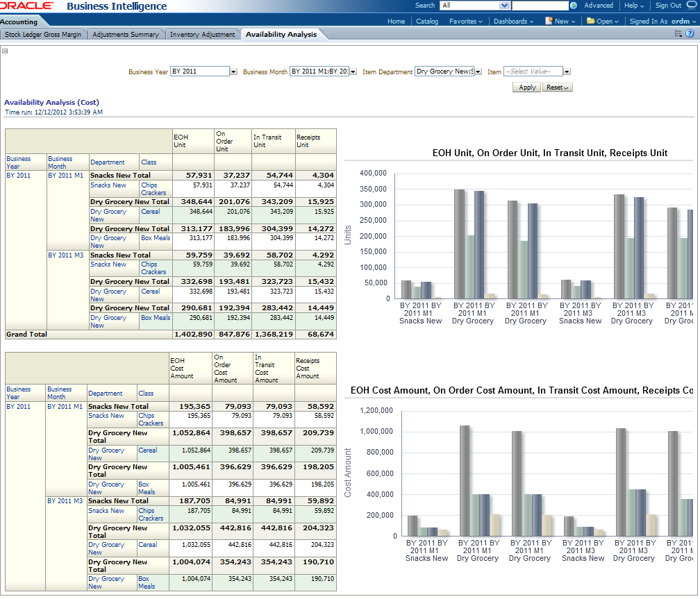The width and height of the screenshot is (700, 599).
Task: Collapse the prompt section with minus icon
Action: [5, 51]
